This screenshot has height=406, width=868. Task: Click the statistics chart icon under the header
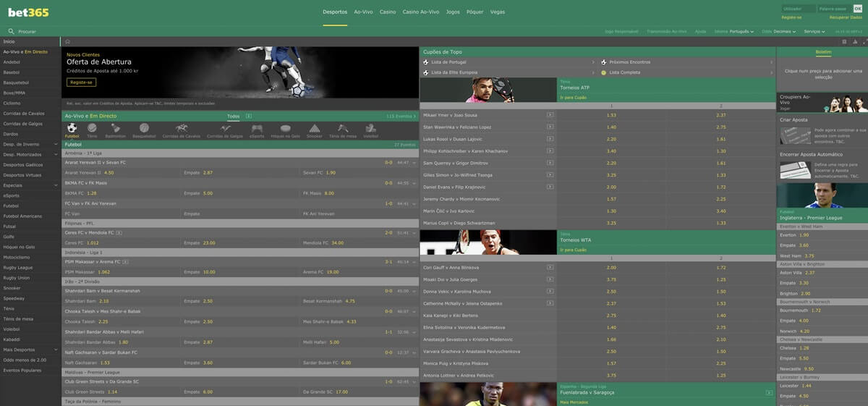point(854,42)
